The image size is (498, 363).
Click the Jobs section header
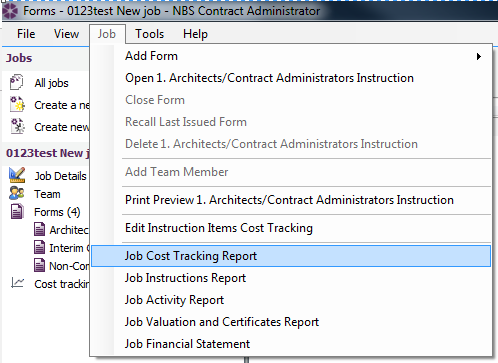pos(19,58)
